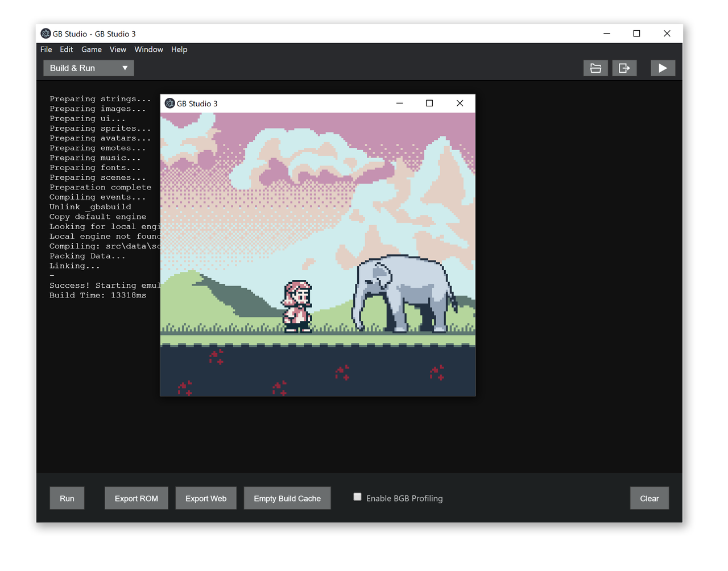The image size is (728, 571).
Task: Open the File menu
Action: (x=46, y=49)
